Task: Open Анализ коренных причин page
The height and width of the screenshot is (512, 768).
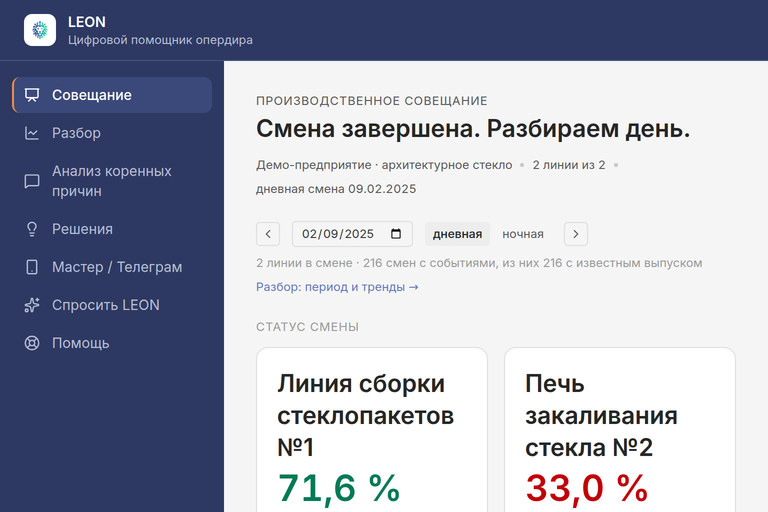Action: point(112,181)
